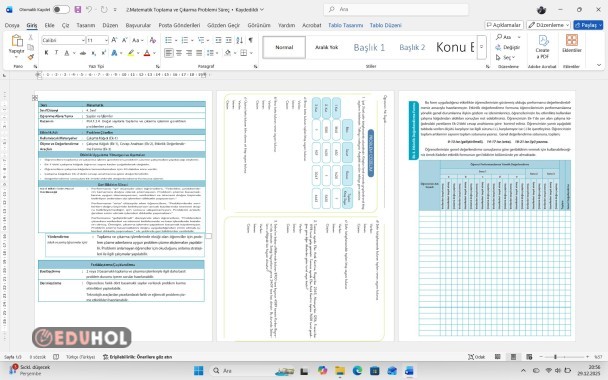Image resolution: width=608 pixels, height=380 pixels.
Task: Click the Eklentiler add-ins icon
Action: tap(572, 40)
